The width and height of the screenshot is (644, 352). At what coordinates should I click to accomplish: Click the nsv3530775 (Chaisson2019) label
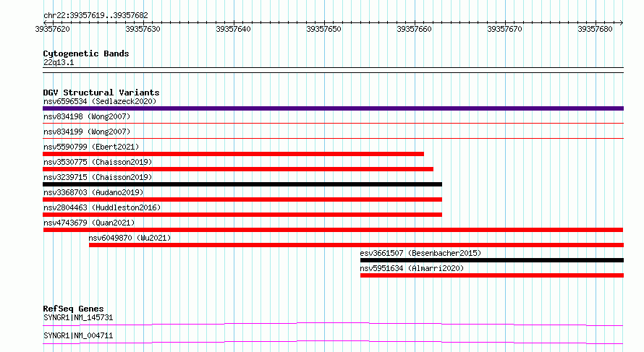coord(98,162)
